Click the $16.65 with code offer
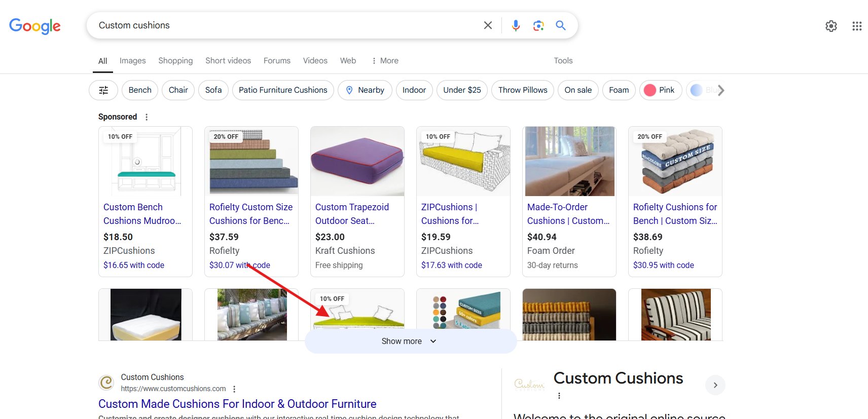 coord(134,265)
